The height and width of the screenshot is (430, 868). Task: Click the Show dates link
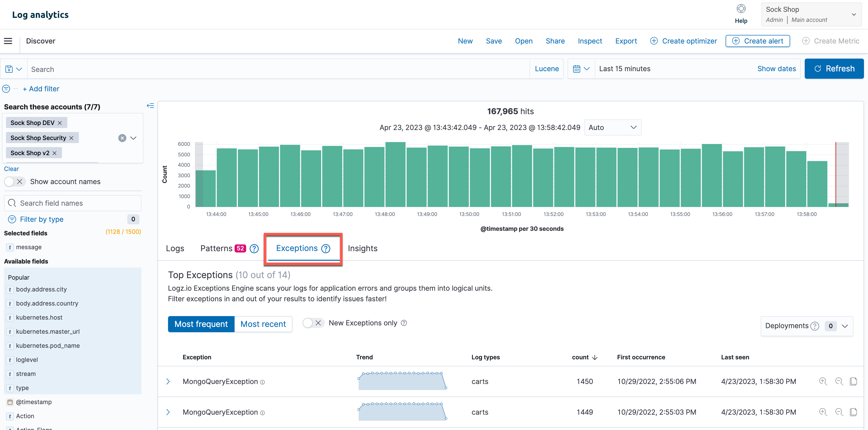pos(776,68)
